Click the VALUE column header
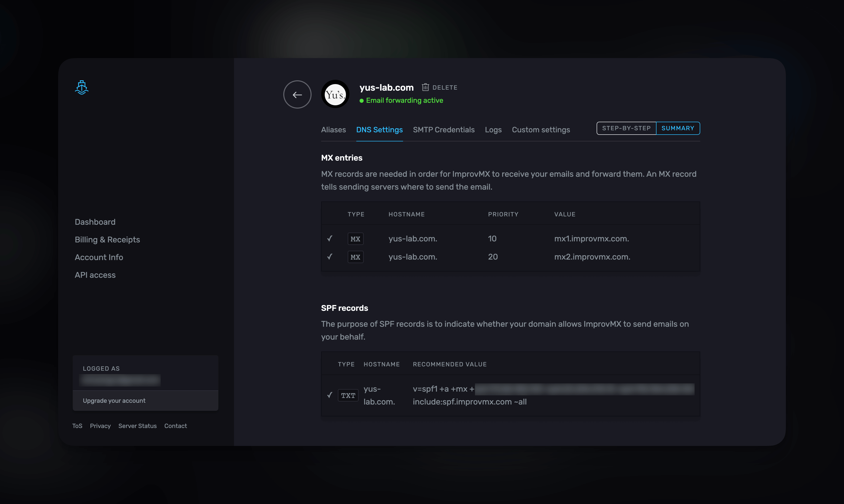 565,214
